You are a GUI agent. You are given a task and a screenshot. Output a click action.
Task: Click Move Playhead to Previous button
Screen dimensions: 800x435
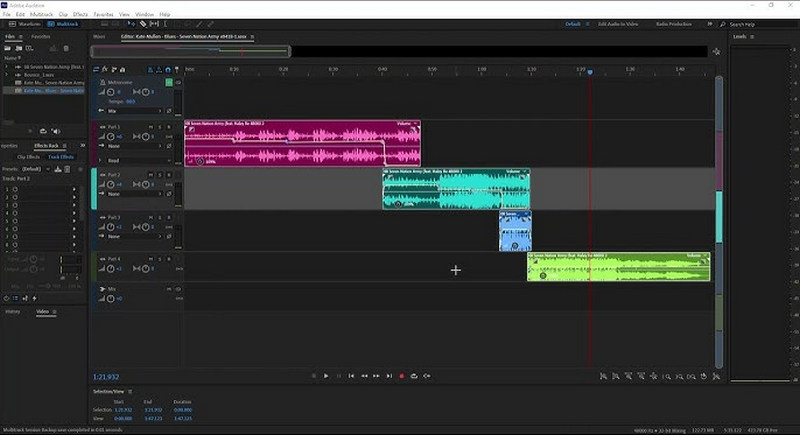(x=351, y=376)
